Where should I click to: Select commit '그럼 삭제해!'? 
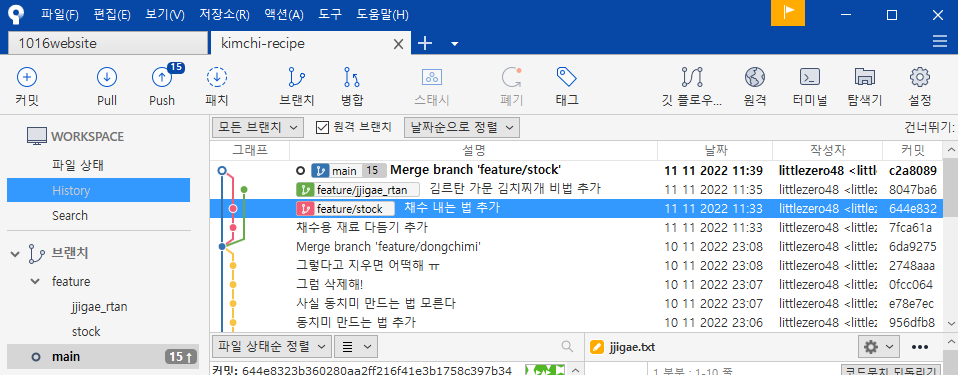point(576,285)
